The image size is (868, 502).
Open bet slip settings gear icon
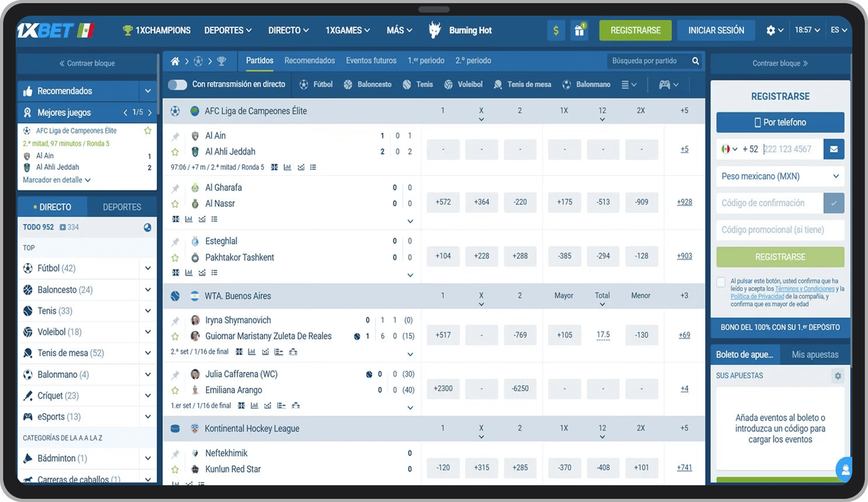click(x=838, y=375)
